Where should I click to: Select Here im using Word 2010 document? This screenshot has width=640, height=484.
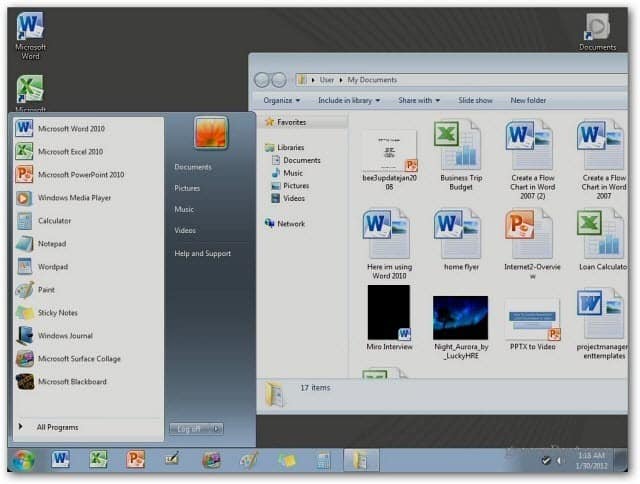coord(389,244)
